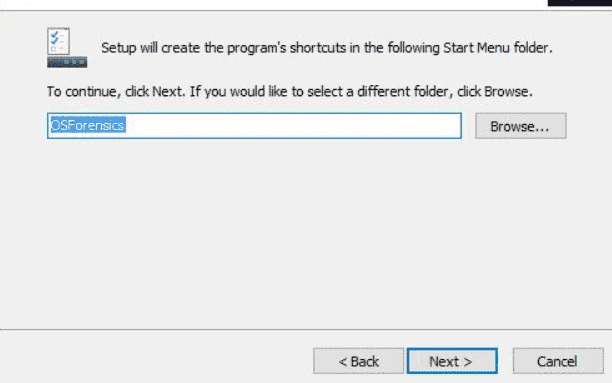Open the Browse... folder picker
Image resolution: width=612 pixels, height=383 pixels.
pyautogui.click(x=521, y=126)
